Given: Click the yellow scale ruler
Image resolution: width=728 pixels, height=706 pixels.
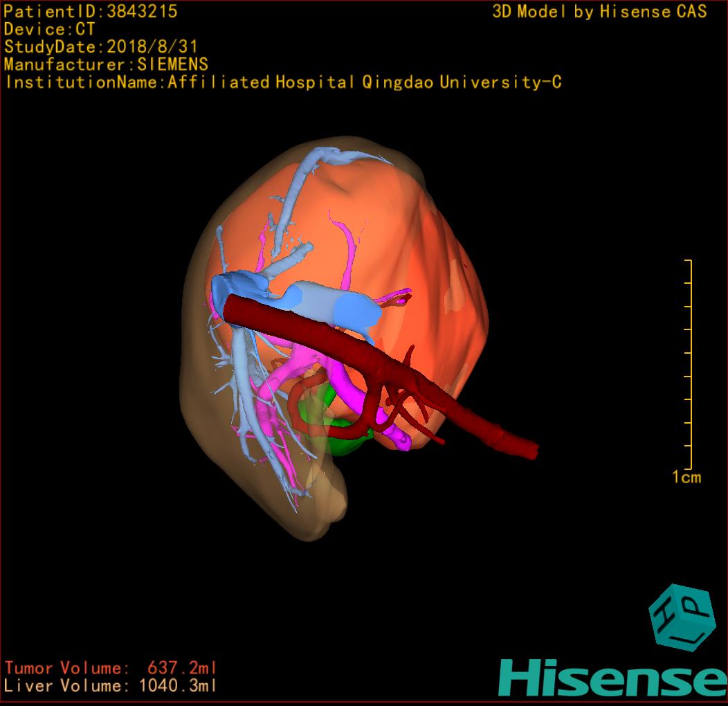Looking at the screenshot, I should [688, 365].
